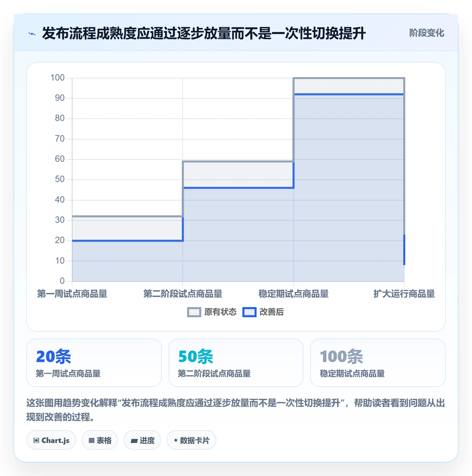Click the gray step line at value 100
Screen dimensions: 472x476
coord(349,78)
